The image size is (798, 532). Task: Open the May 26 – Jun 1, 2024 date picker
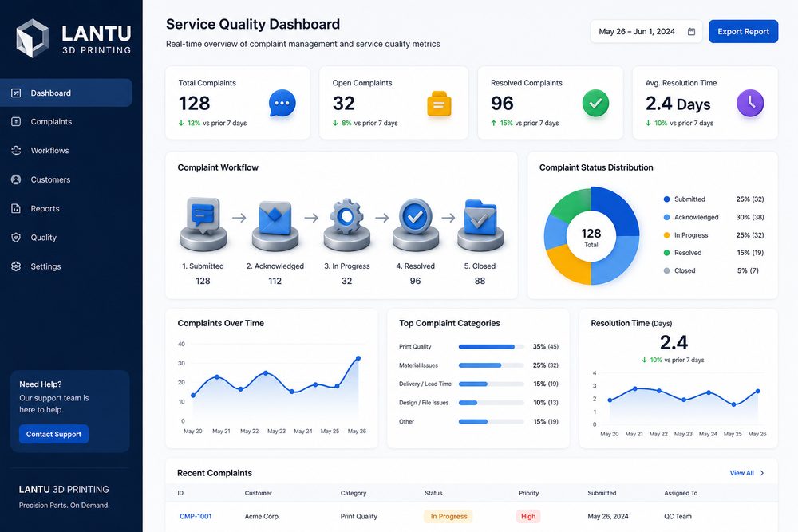pyautogui.click(x=646, y=32)
